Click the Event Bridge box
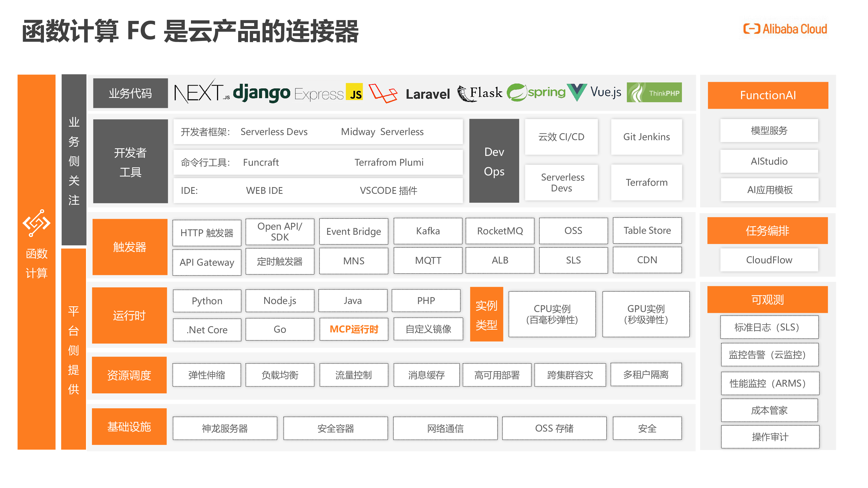This screenshot has width=868, height=488. (x=353, y=231)
